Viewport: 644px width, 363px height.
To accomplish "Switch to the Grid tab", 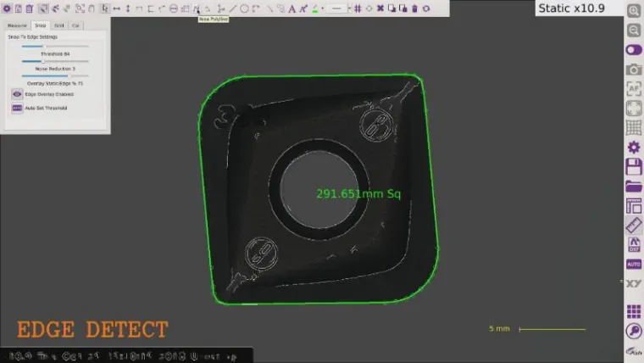I will pos(59,25).
